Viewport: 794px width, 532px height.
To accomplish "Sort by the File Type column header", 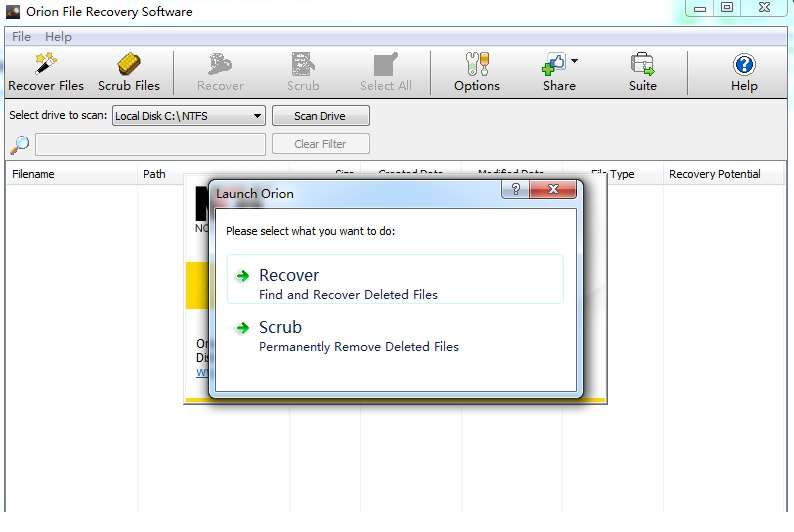I will click(613, 174).
